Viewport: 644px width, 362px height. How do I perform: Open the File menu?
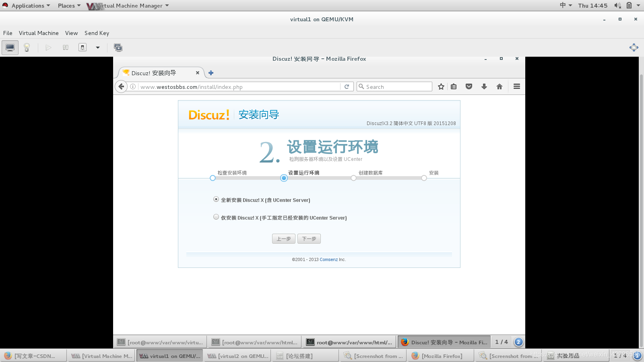tap(8, 33)
